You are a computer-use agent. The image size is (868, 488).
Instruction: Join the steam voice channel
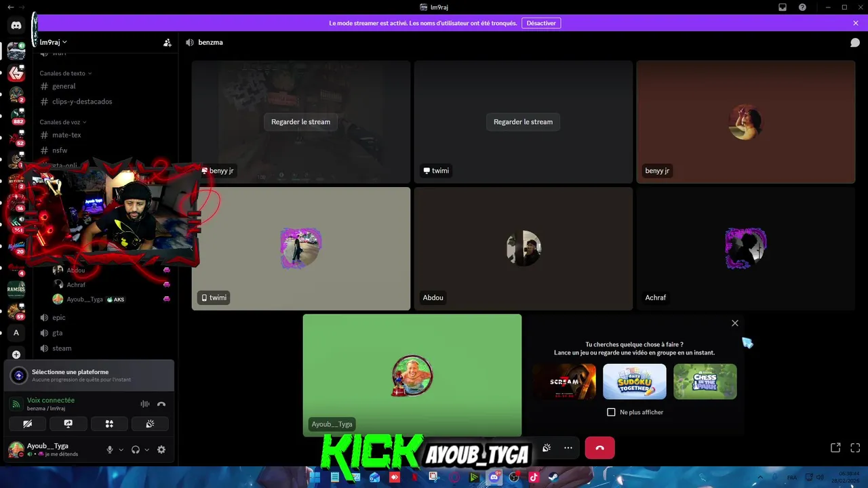point(105,348)
